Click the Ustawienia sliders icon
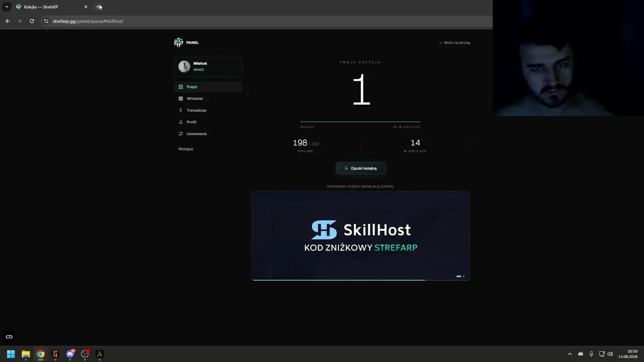 click(x=181, y=134)
